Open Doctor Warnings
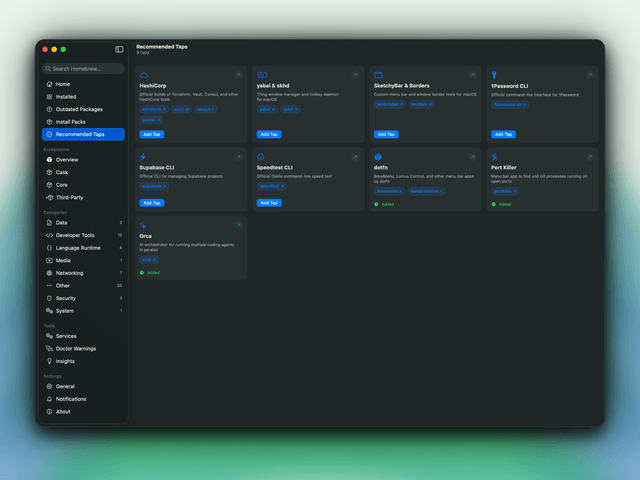Screen dimensions: 640x480 click(x=83, y=349)
